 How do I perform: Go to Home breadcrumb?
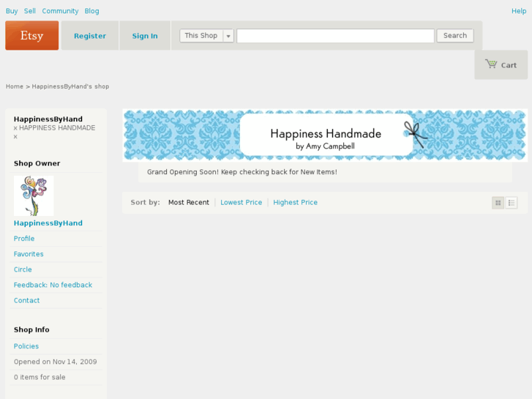[15, 86]
